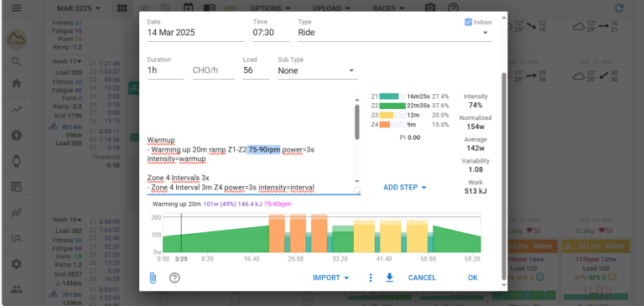644x306 pixels.
Task: Open the hamburger main menu
Action: tap(17, 8)
